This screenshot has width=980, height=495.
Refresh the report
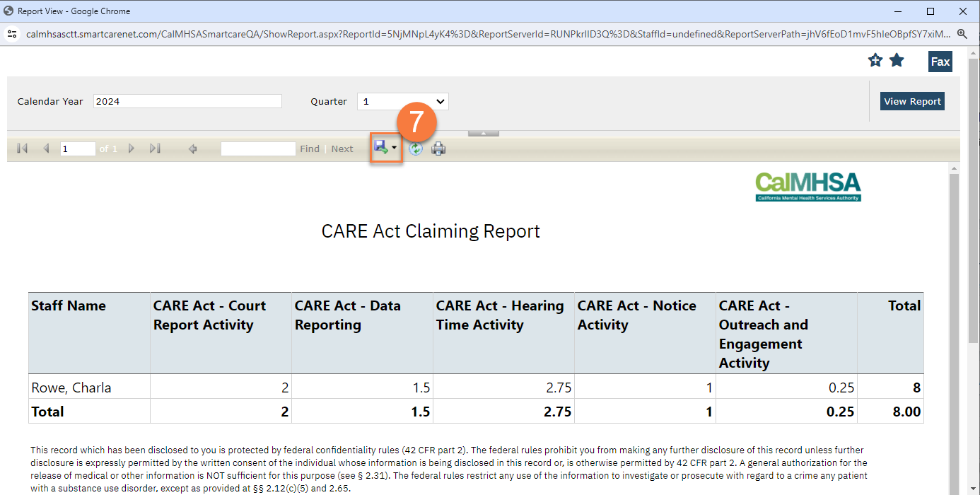tap(416, 148)
